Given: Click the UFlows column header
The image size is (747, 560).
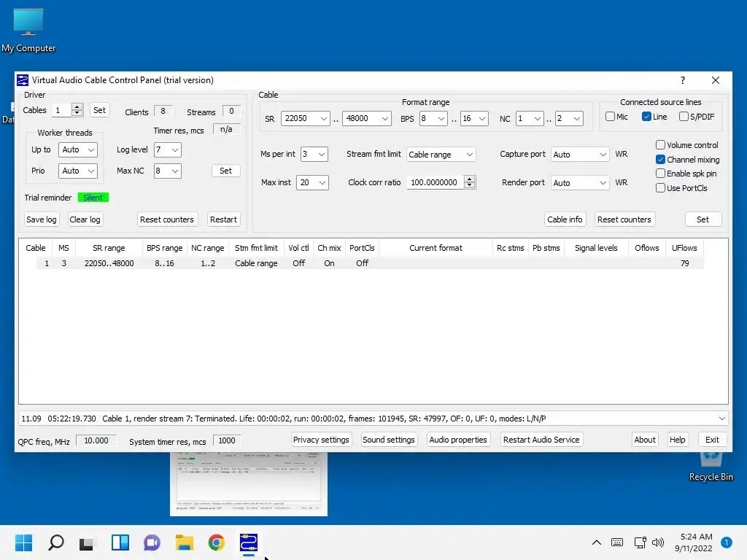Looking at the screenshot, I should pos(684,248).
